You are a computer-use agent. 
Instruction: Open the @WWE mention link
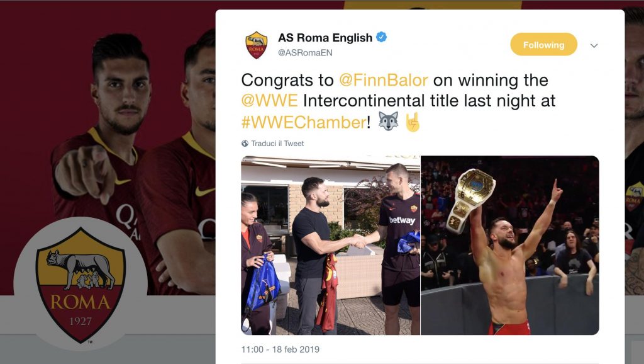coord(269,101)
